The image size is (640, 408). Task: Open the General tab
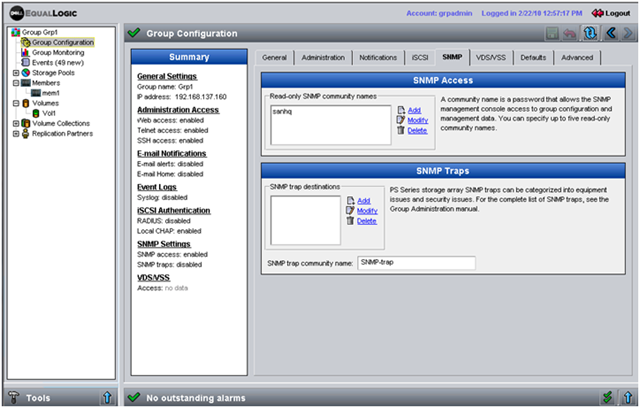coord(274,58)
